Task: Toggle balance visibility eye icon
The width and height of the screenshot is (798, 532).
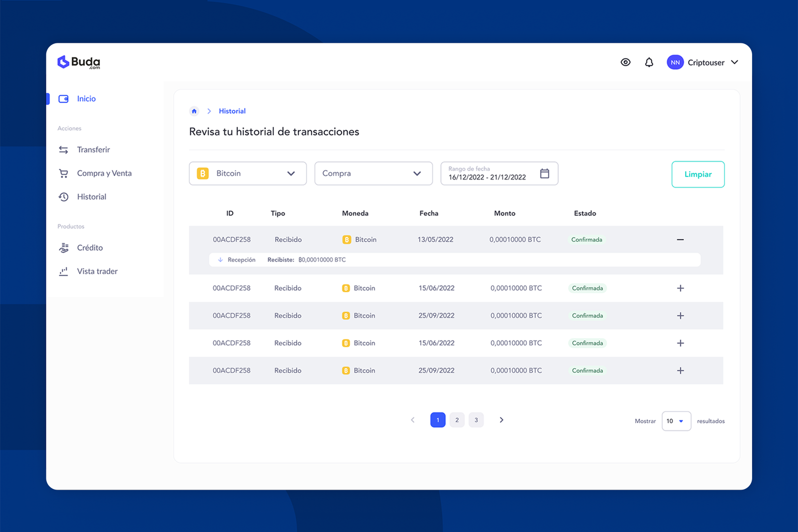Action: click(625, 62)
